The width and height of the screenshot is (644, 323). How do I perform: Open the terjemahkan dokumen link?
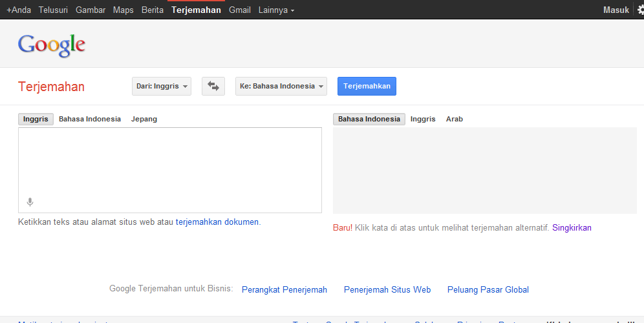pos(217,222)
